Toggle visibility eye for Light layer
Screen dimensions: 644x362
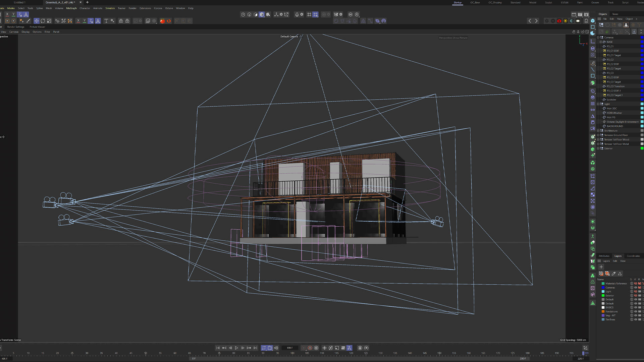[636, 292]
